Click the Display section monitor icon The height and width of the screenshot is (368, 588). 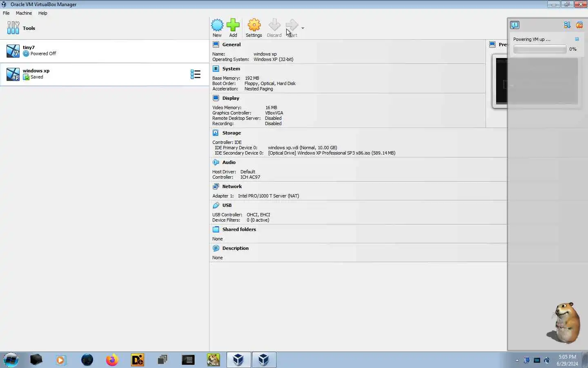pos(216,98)
